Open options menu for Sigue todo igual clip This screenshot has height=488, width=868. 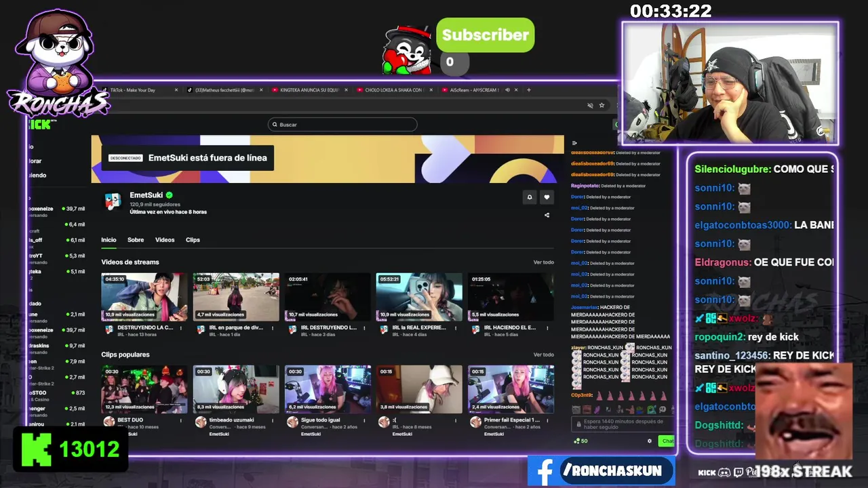point(364,420)
